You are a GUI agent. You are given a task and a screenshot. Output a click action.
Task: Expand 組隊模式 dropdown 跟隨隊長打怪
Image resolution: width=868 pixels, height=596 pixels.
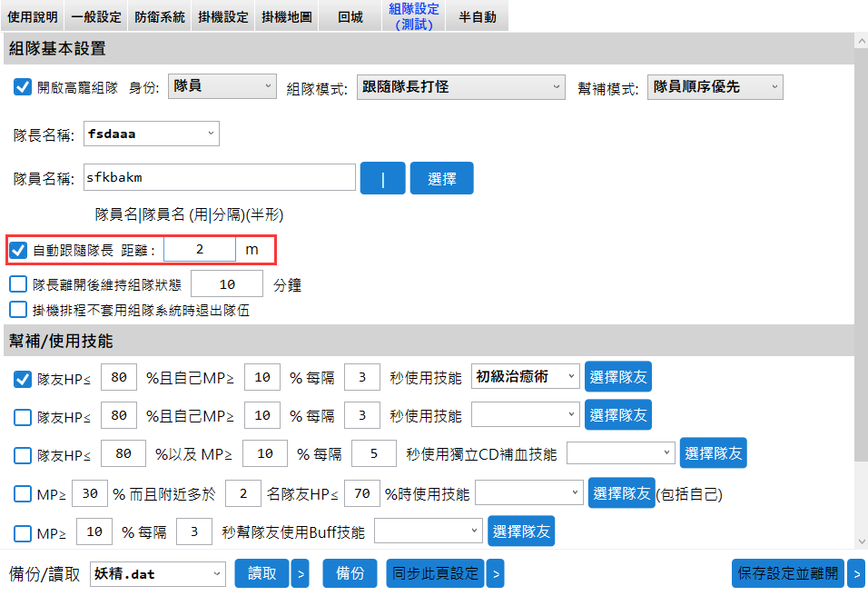pos(461,86)
